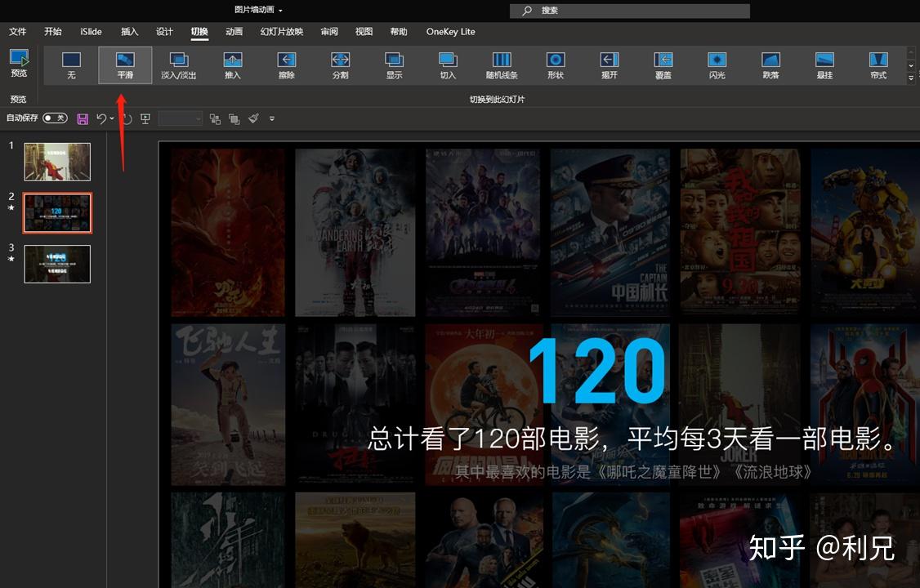This screenshot has width=920, height=588.
Task: Select the 飞驰人生 movie poster image
Action: pos(228,404)
